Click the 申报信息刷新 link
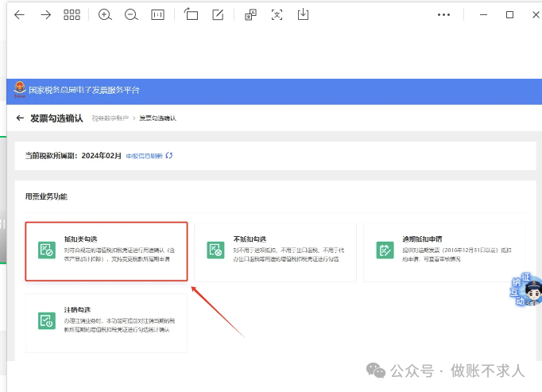Screen dimensions: 542x392 [x=144, y=156]
